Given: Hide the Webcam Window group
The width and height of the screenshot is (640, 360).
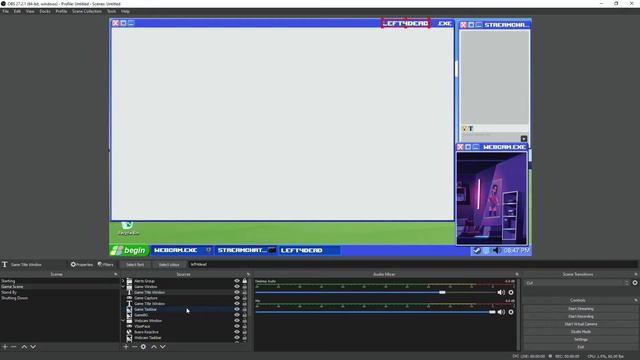Looking at the screenshot, I should pyautogui.click(x=237, y=321).
